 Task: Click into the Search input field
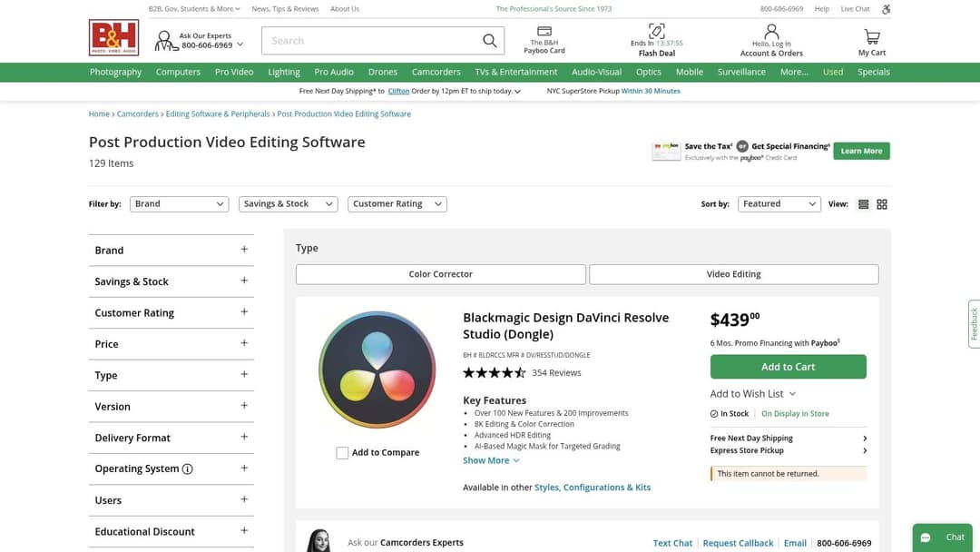pos(372,41)
